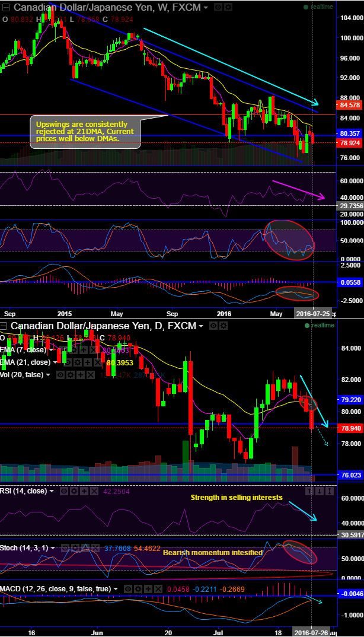This screenshot has height=637, width=364.
Task: Click the 'Upswings are consistently rejected' note
Action: [85, 130]
